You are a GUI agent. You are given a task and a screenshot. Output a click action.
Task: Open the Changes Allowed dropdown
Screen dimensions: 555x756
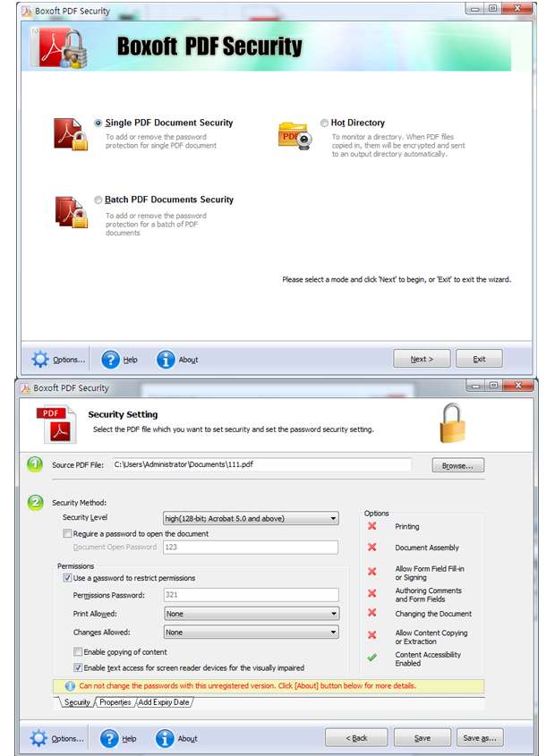tap(252, 633)
